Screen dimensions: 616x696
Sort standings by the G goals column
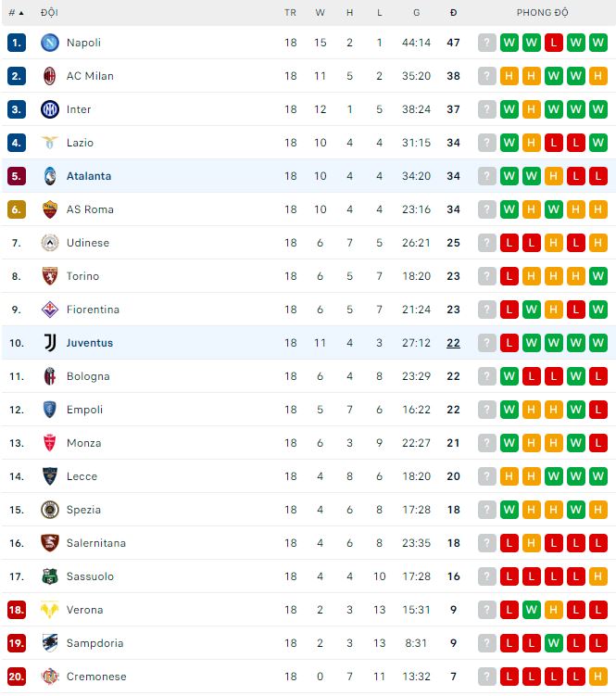(416, 13)
